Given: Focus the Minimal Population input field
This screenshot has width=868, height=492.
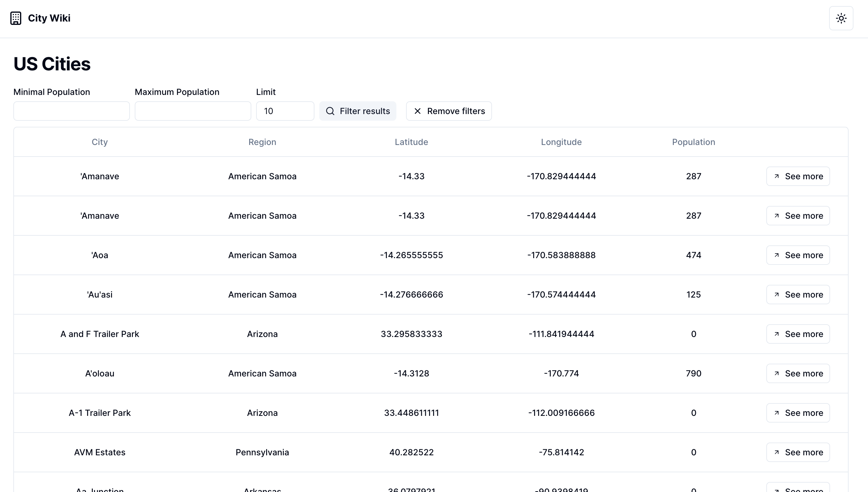Looking at the screenshot, I should click(71, 111).
